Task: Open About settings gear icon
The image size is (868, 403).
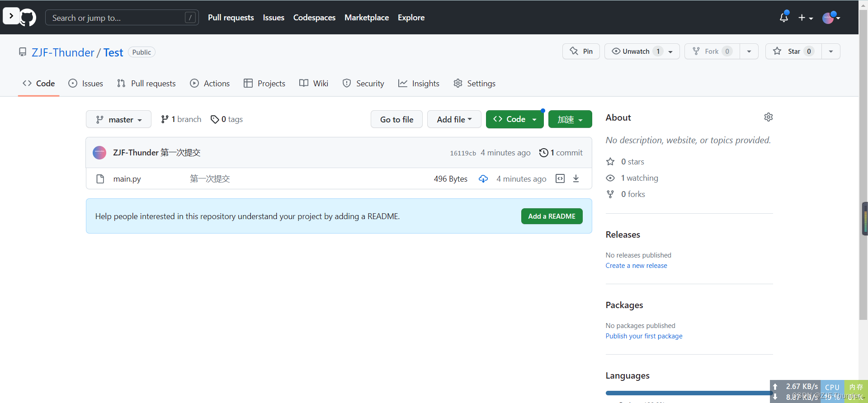Action: click(769, 117)
